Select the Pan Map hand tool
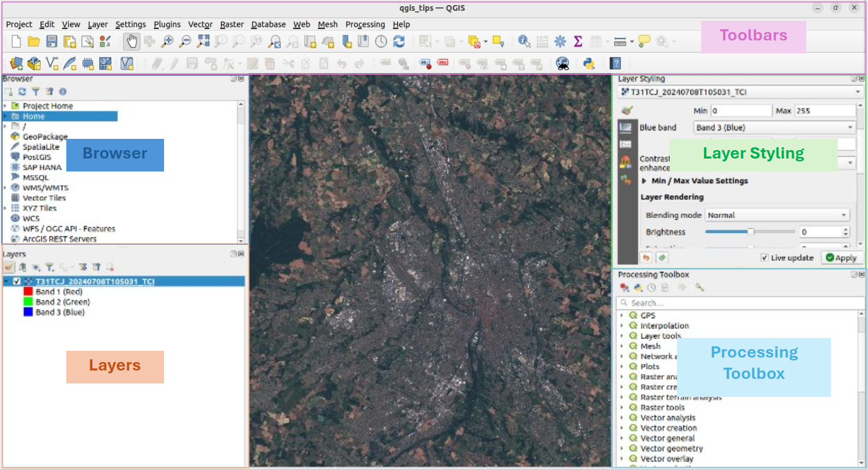The height and width of the screenshot is (470, 868). click(131, 41)
